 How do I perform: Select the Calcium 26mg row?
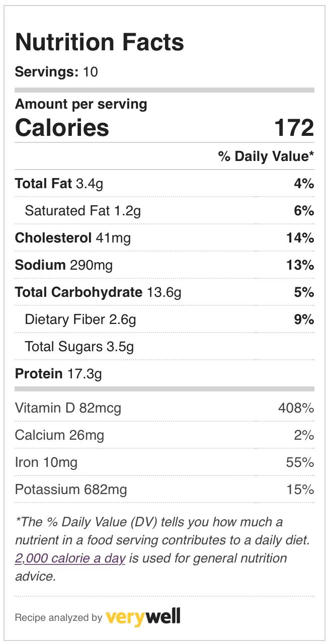[x=164, y=435]
